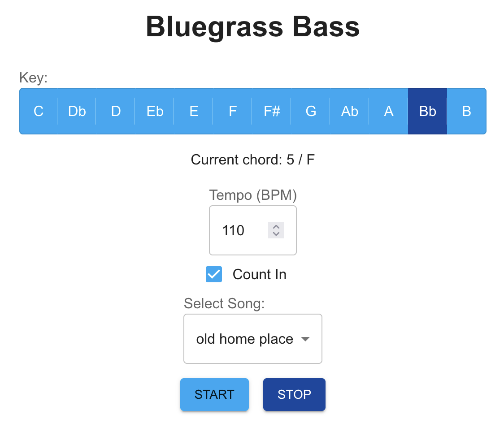This screenshot has height=423, width=504.
Task: Choose key A from the key bar
Action: coord(388,111)
